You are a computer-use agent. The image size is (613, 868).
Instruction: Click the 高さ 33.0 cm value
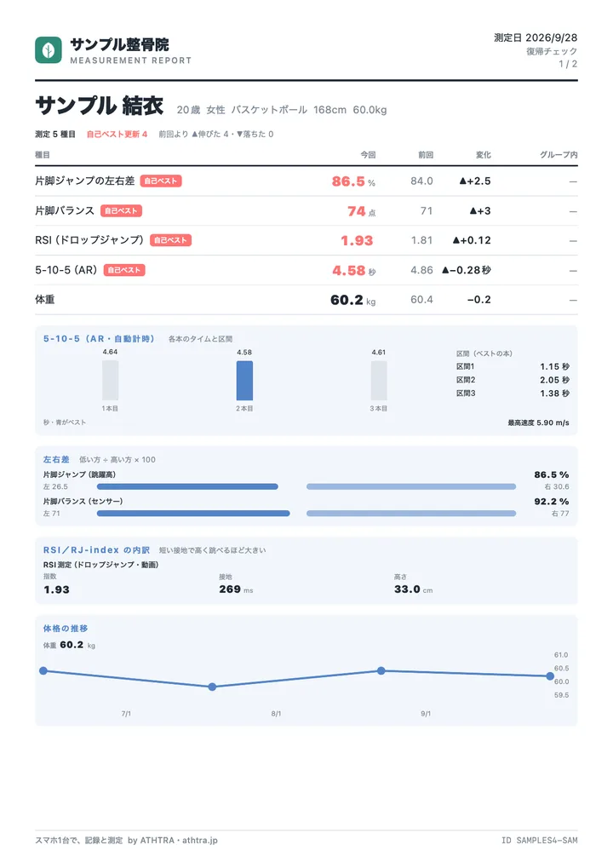pyautogui.click(x=413, y=589)
